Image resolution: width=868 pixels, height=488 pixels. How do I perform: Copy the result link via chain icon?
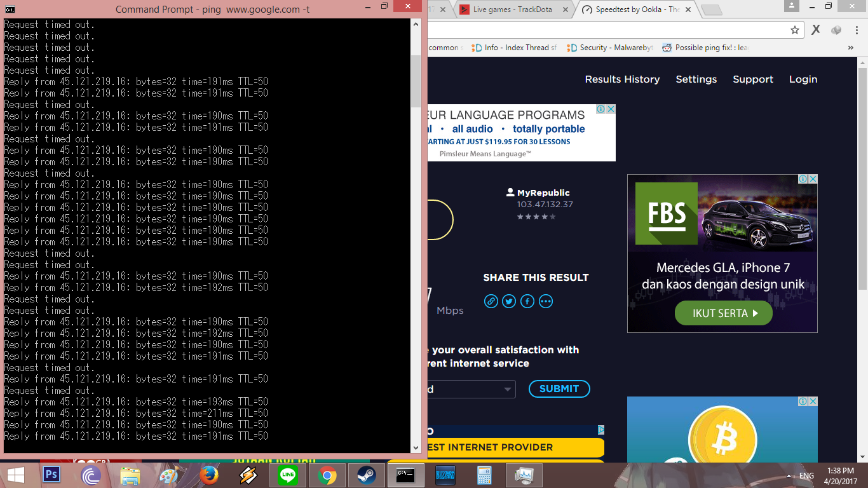click(x=491, y=301)
